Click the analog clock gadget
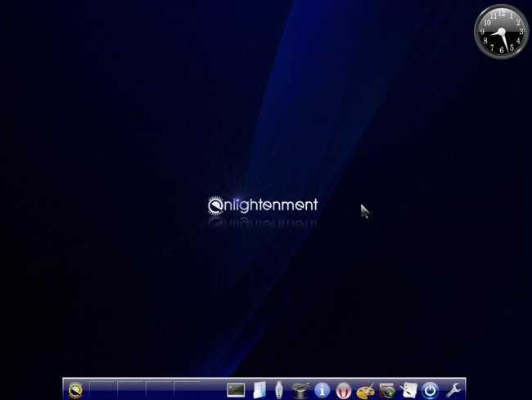The image size is (532, 400). click(x=502, y=32)
